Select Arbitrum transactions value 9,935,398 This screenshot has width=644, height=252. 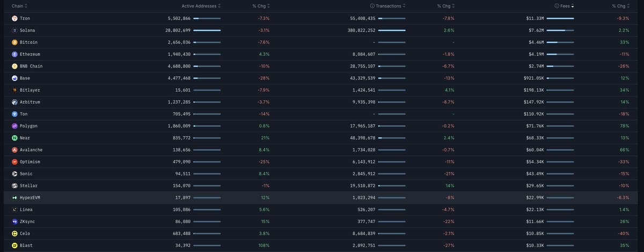tap(363, 102)
